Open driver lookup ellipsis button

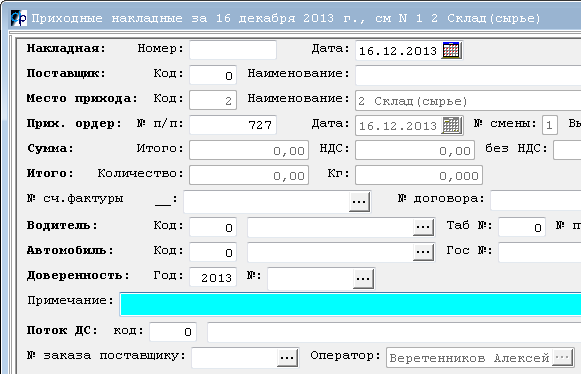click(423, 226)
